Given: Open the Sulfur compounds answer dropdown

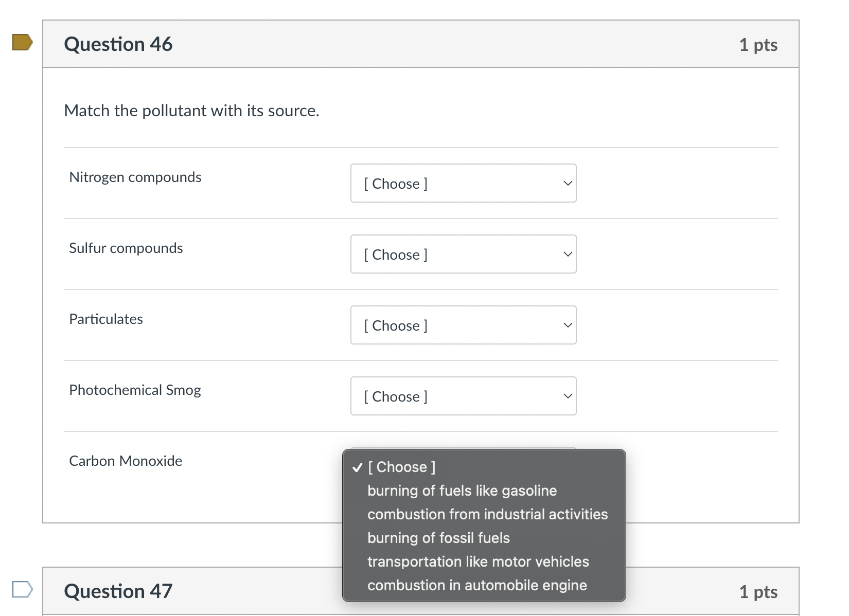Looking at the screenshot, I should tap(463, 254).
